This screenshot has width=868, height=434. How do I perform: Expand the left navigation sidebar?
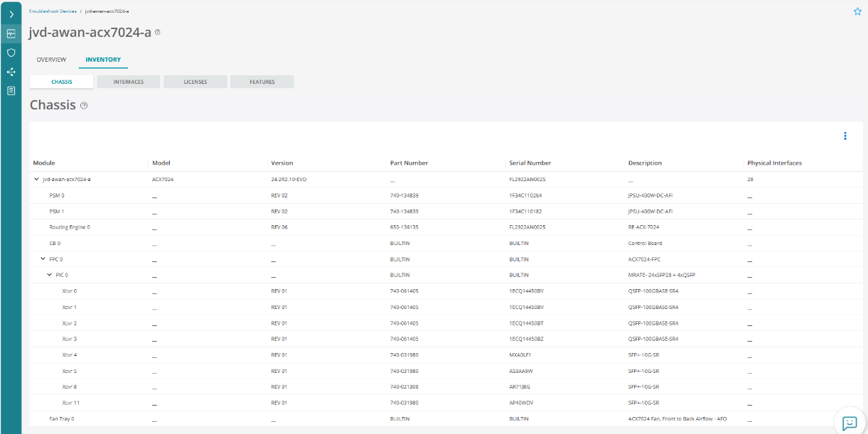pyautogui.click(x=11, y=14)
